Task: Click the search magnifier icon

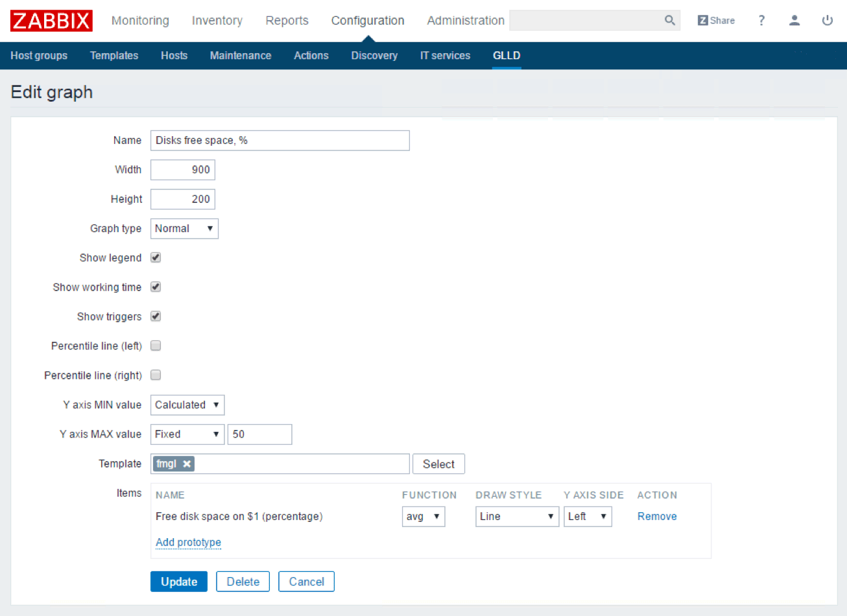Action: click(670, 21)
